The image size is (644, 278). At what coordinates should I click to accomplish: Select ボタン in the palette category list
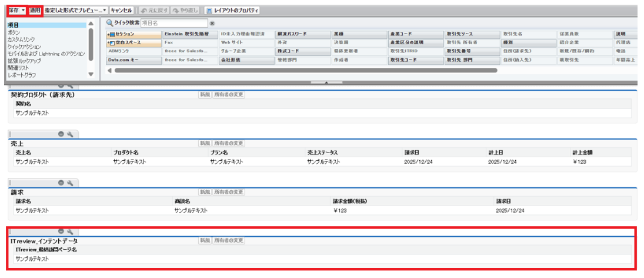(14, 32)
